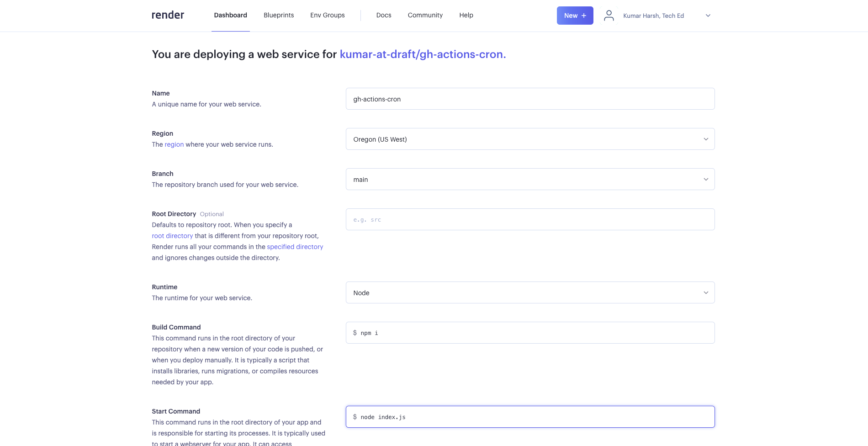Viewport: 868px width, 446px height.
Task: Click the Name input field
Action: pos(530,99)
